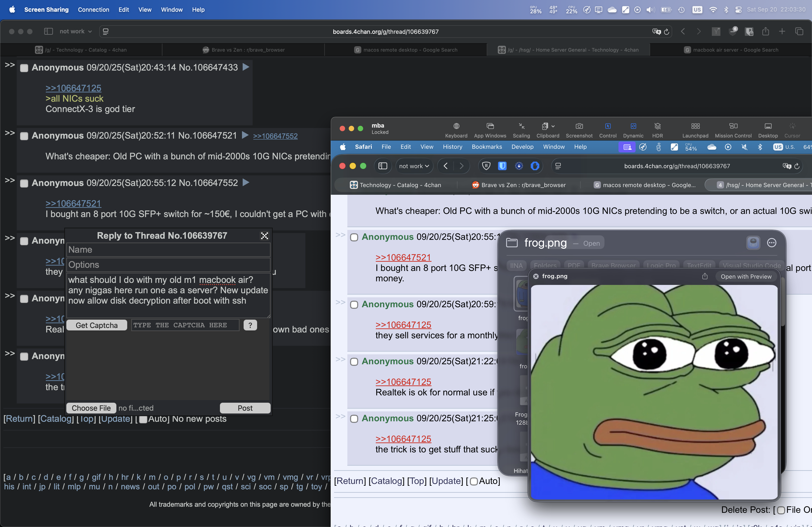Follow quote link >>106647125 in dark window

point(73,88)
